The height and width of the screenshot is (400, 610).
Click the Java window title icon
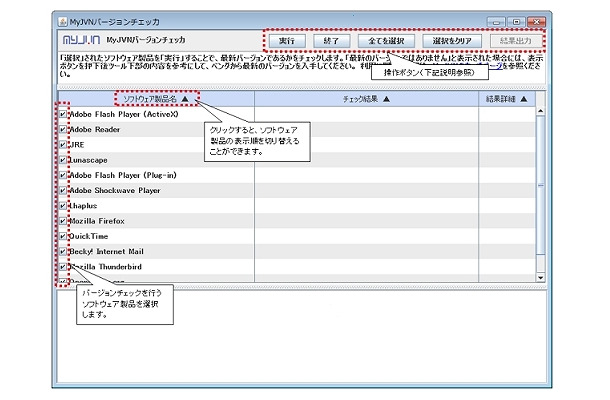(63, 21)
